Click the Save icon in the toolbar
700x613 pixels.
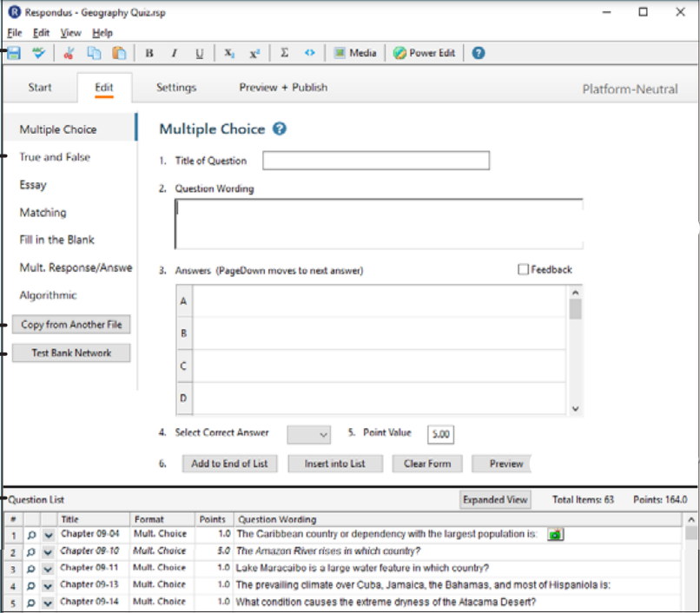tap(15, 53)
